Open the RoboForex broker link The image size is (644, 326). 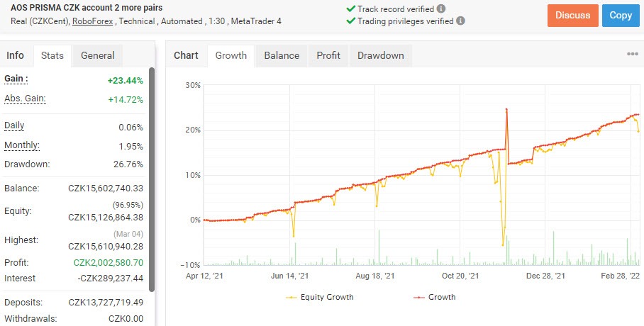(92, 21)
